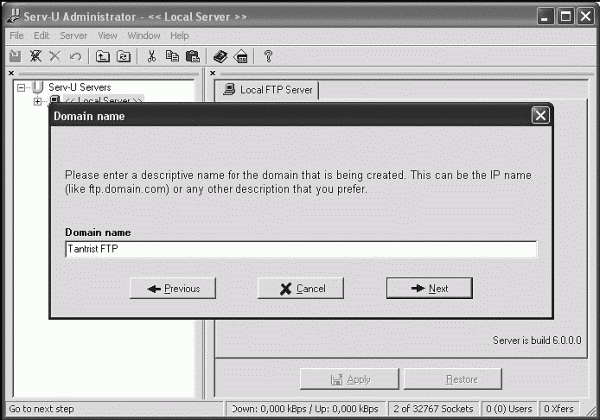Screen dimensions: 600x420
Task: Click the Copy icon in toolbar
Action: (x=172, y=57)
